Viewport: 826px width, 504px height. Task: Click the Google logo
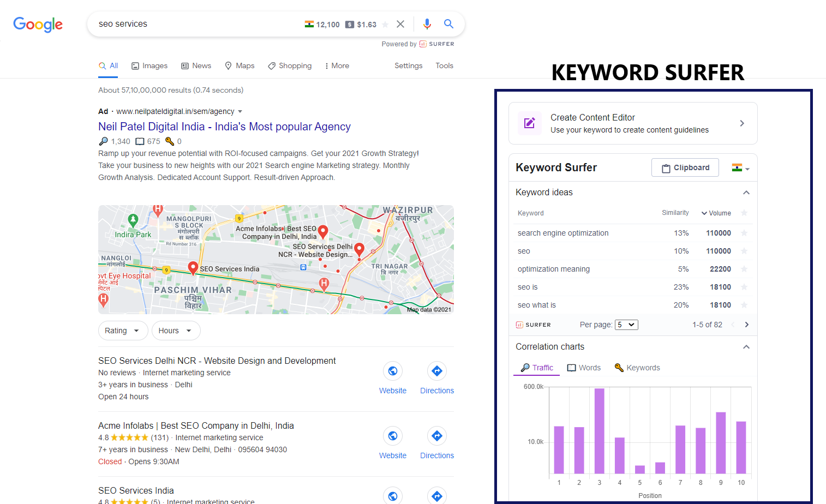coord(38,25)
